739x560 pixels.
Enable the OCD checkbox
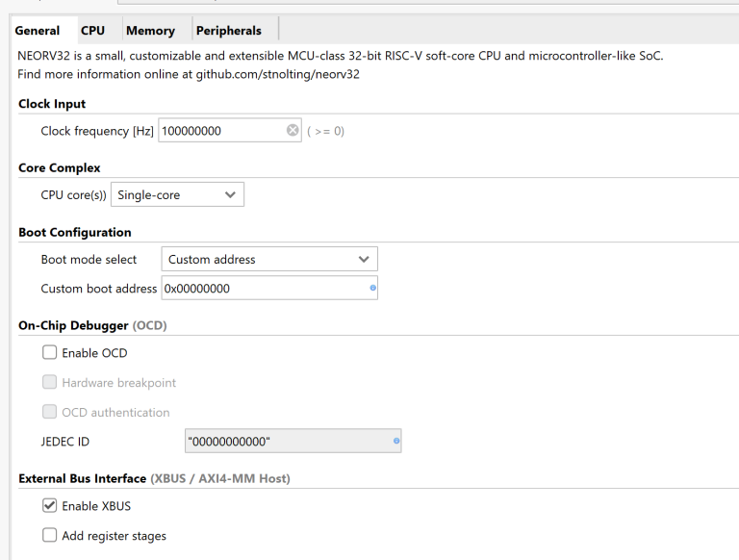pos(49,353)
